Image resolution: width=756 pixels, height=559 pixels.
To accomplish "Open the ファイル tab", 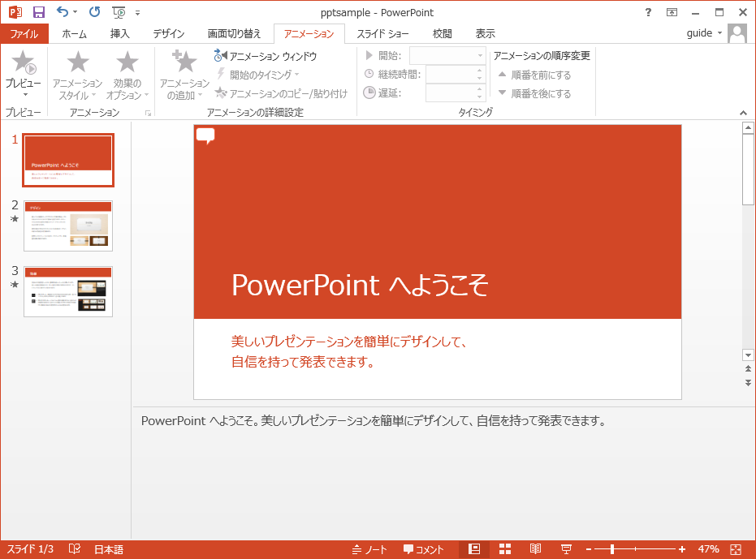I will pos(24,34).
